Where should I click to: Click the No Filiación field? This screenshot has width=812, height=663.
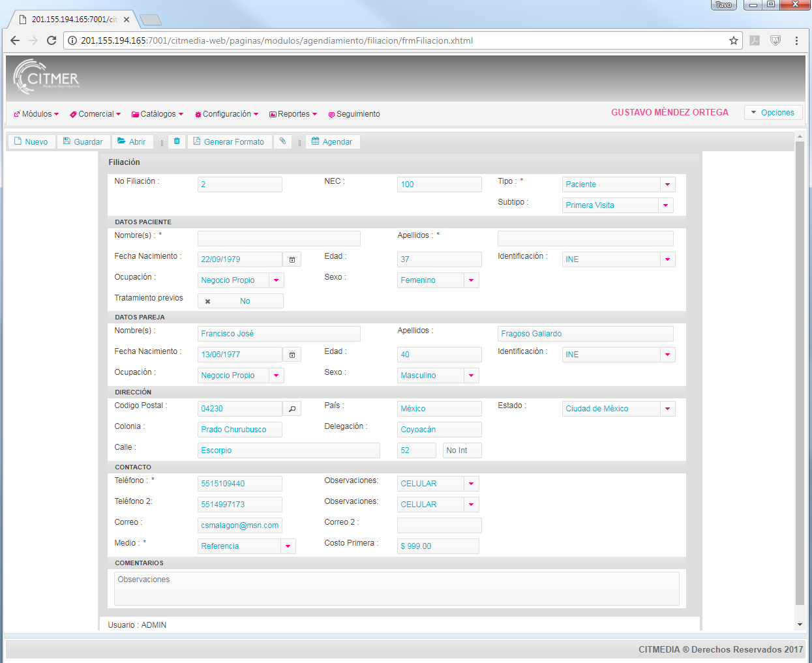[x=240, y=184]
